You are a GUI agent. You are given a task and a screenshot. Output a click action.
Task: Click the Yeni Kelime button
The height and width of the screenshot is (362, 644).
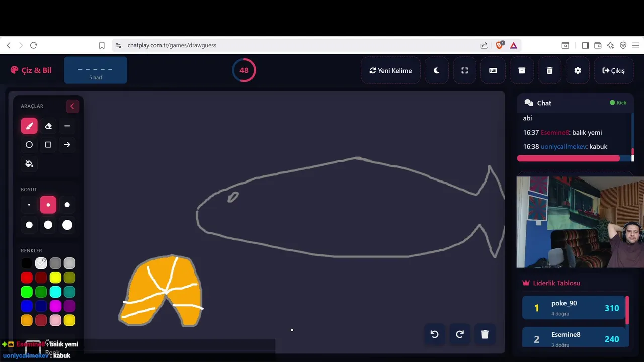[391, 71]
